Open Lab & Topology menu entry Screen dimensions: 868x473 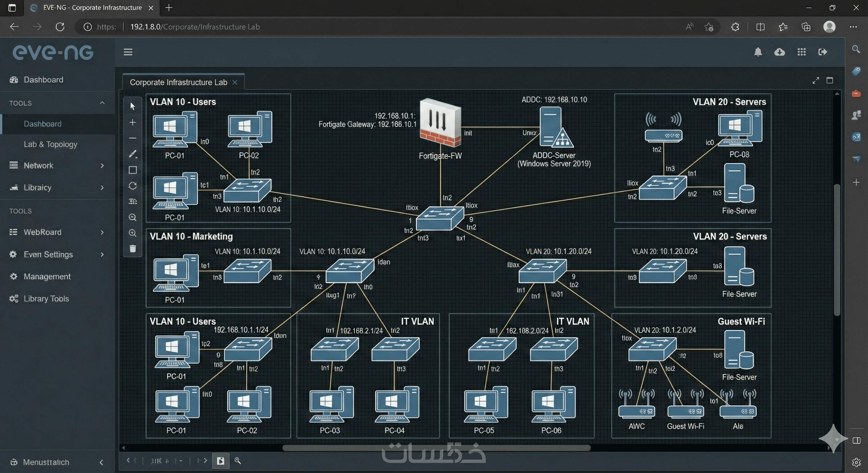tap(50, 144)
